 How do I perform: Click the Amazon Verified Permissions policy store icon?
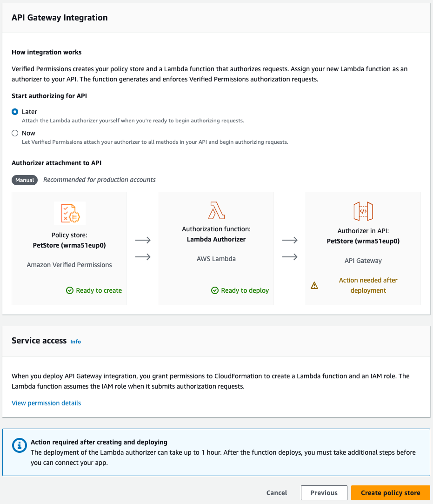point(69,213)
